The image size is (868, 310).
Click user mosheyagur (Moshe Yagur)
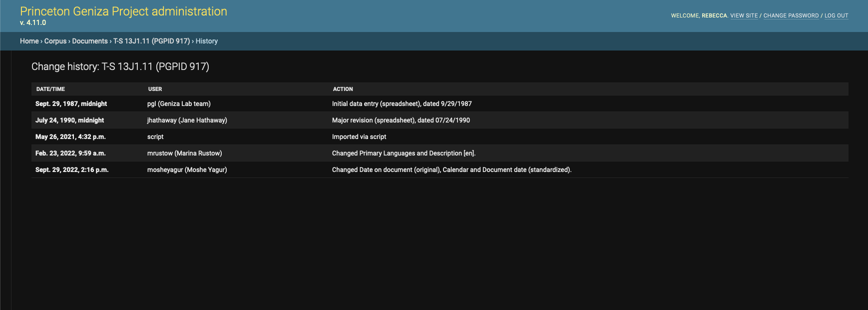coord(187,170)
